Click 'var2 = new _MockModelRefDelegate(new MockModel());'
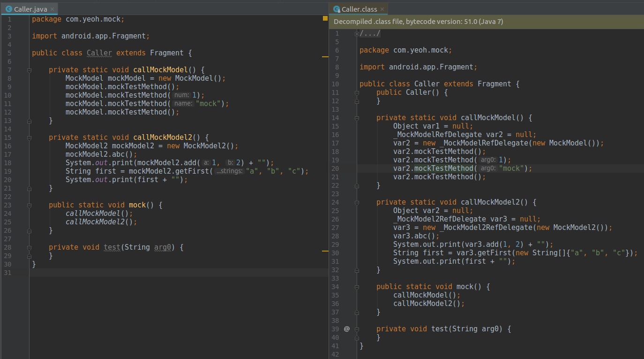Screen dimensions: 644x359 click(498, 143)
